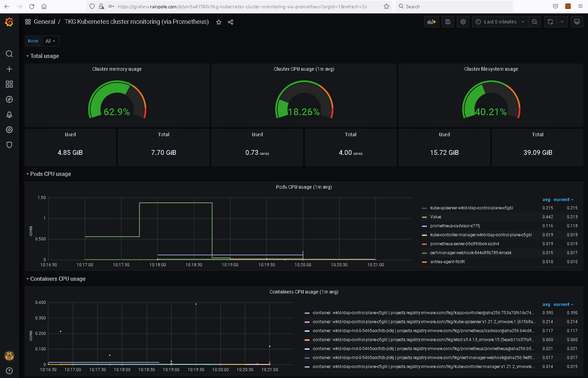Open the Dashboards sidebar icon

click(x=9, y=84)
